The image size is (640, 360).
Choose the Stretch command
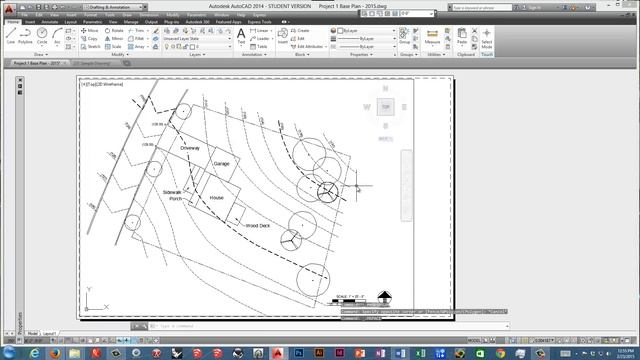tap(90, 47)
